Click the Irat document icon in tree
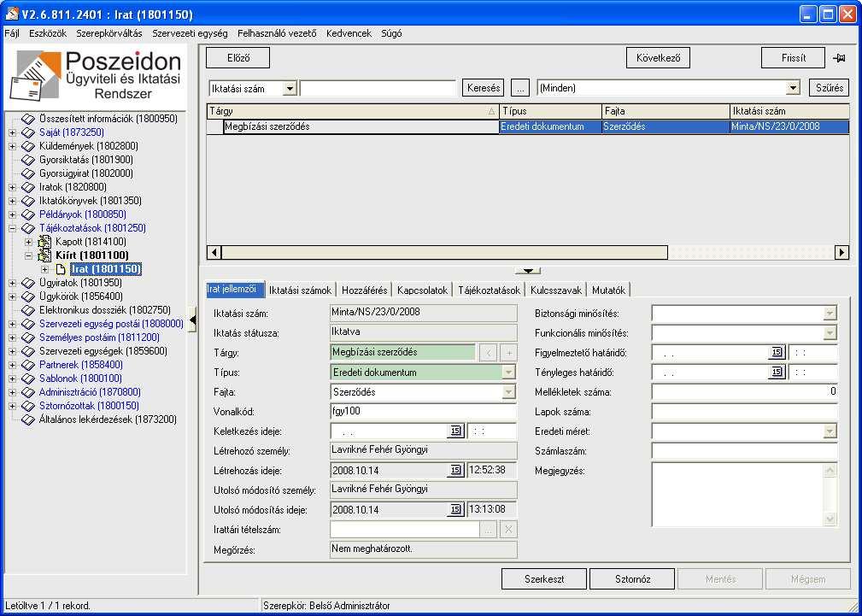Screen dimensions: 862x616 point(61,269)
